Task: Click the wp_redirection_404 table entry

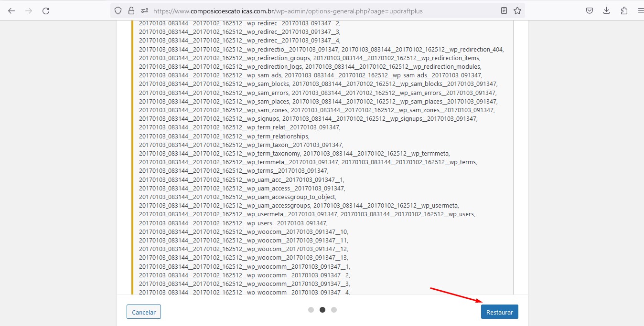Action: coord(422,49)
